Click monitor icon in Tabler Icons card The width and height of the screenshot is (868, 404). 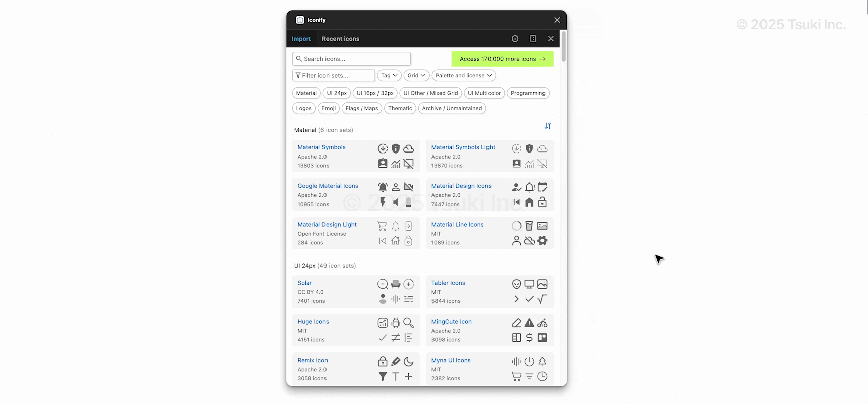tap(529, 284)
